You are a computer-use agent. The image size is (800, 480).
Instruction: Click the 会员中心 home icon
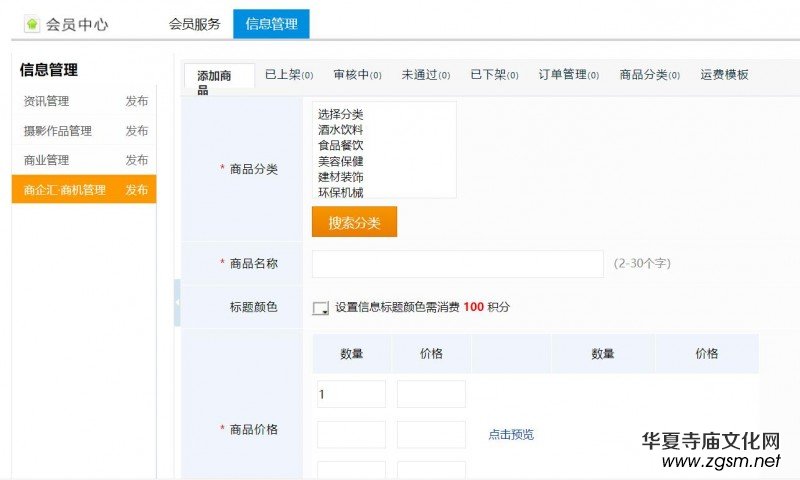32,24
